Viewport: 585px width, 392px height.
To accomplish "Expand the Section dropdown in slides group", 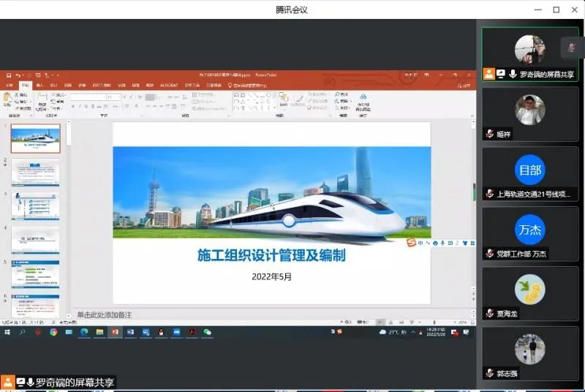I will pos(57,108).
